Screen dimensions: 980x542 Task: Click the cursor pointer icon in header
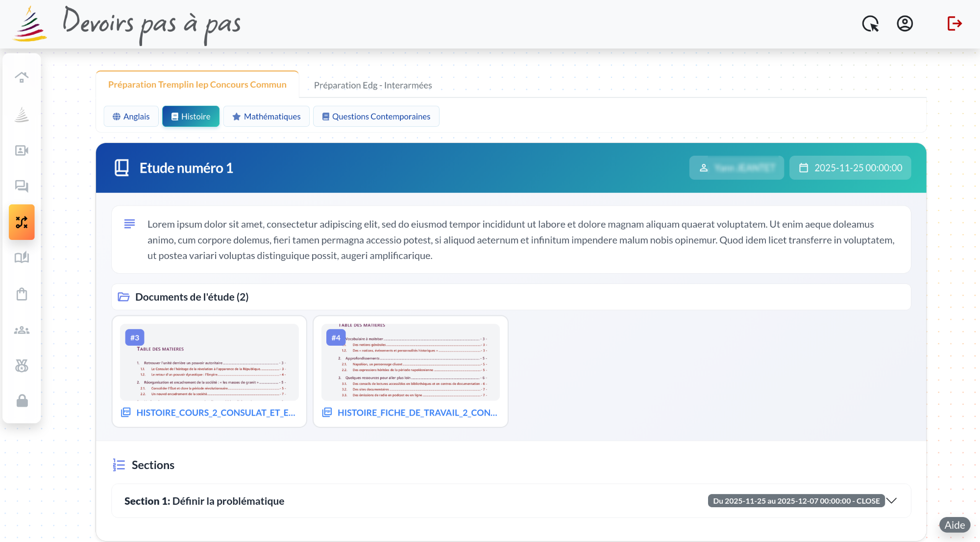point(870,24)
